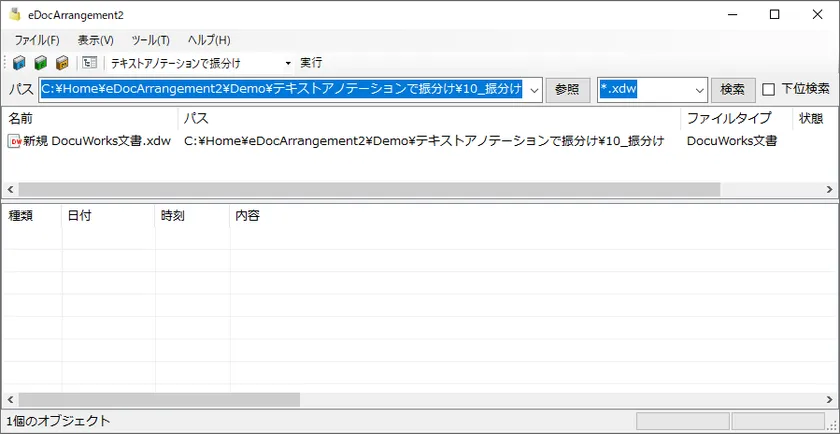Screen dimensions: 840x434
Task: Click the 状態 column header
Action: [814, 118]
